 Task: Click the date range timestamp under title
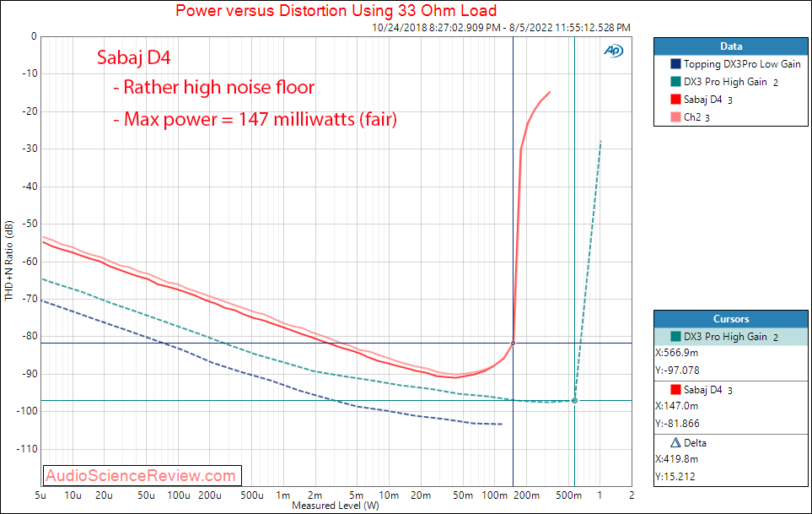tap(502, 28)
